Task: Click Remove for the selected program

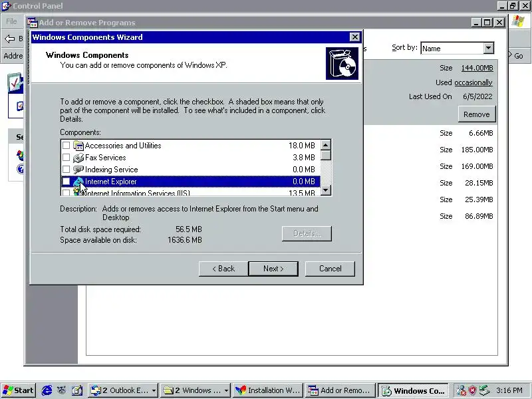Action: (477, 114)
